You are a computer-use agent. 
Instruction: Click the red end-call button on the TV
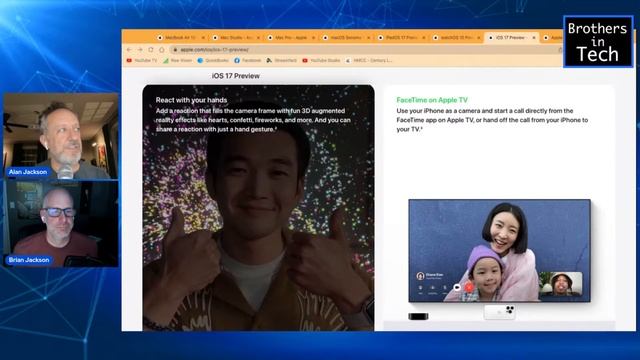[x=469, y=287]
